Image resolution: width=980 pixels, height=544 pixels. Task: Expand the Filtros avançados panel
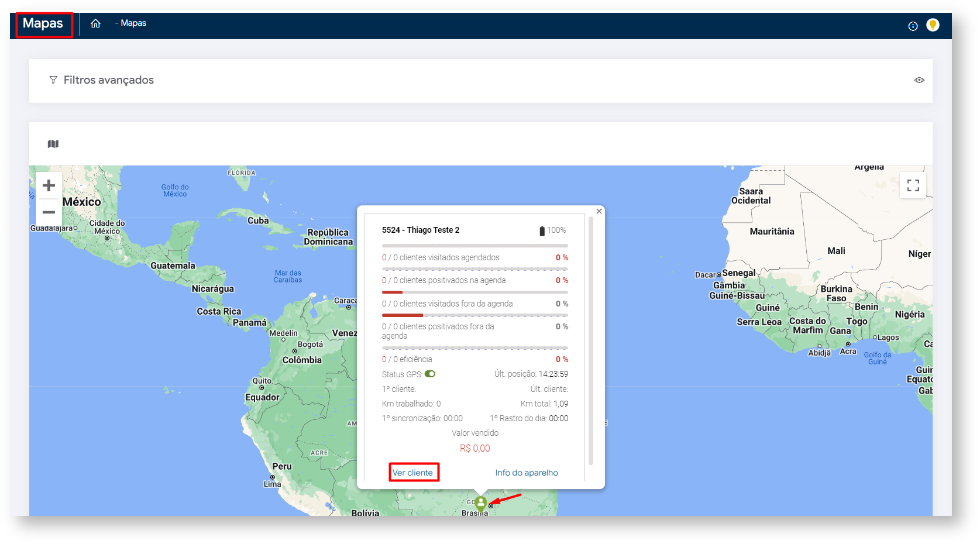coord(108,80)
